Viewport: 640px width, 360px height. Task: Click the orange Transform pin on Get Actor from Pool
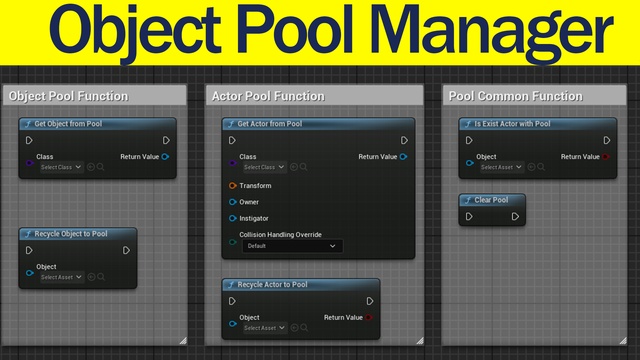click(x=233, y=186)
